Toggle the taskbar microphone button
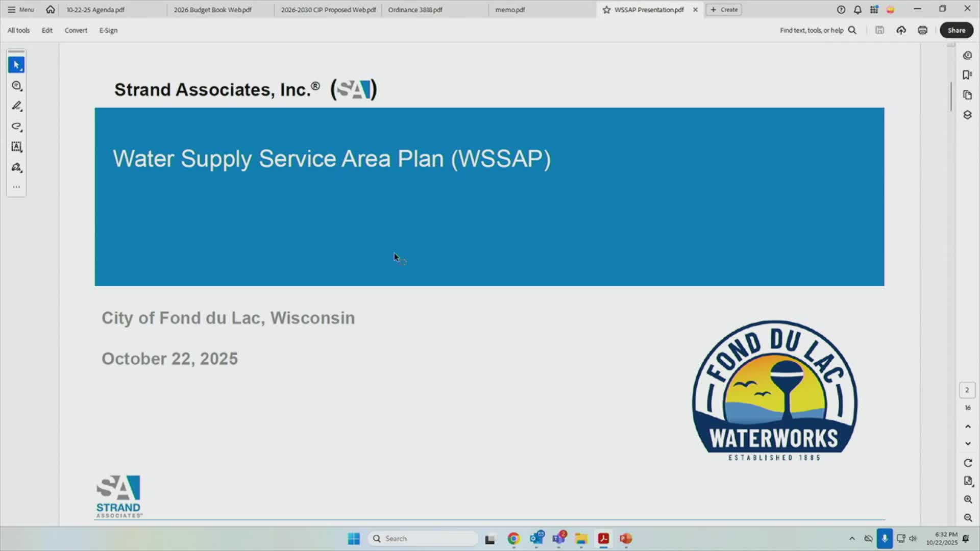 click(885, 538)
